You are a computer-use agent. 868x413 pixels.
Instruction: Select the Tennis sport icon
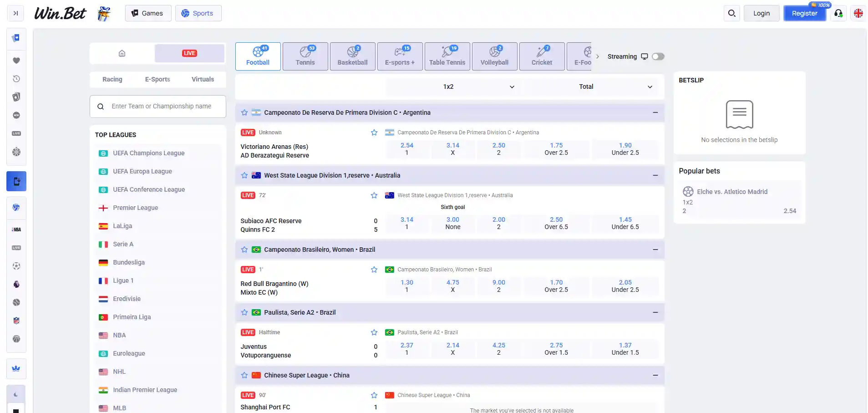pyautogui.click(x=305, y=56)
